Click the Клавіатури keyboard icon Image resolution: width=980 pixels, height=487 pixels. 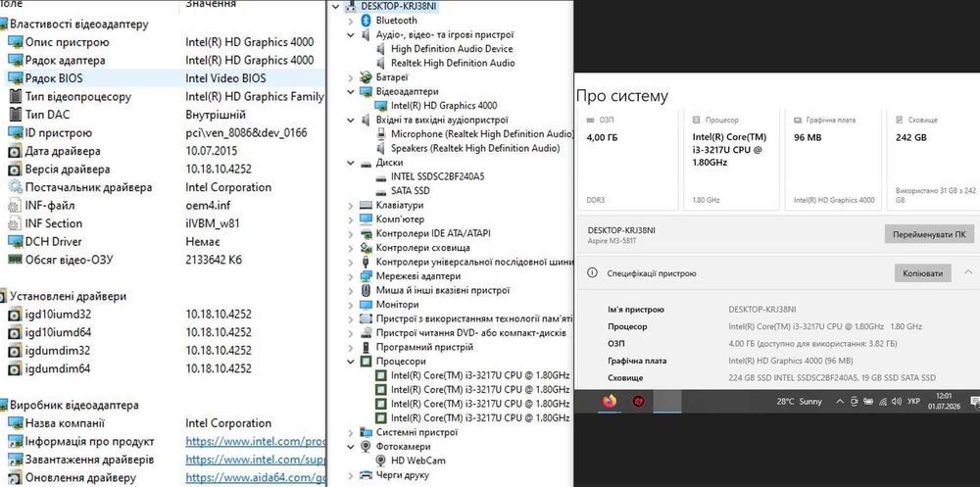367,205
